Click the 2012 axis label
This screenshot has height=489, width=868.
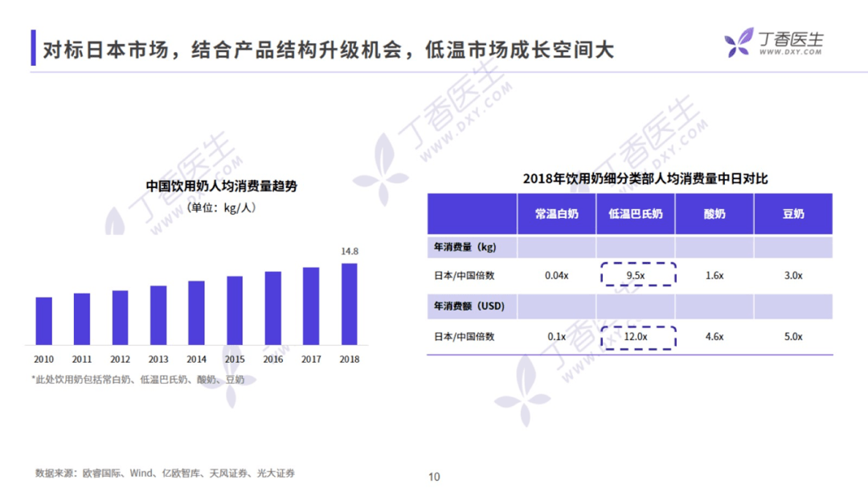120,360
